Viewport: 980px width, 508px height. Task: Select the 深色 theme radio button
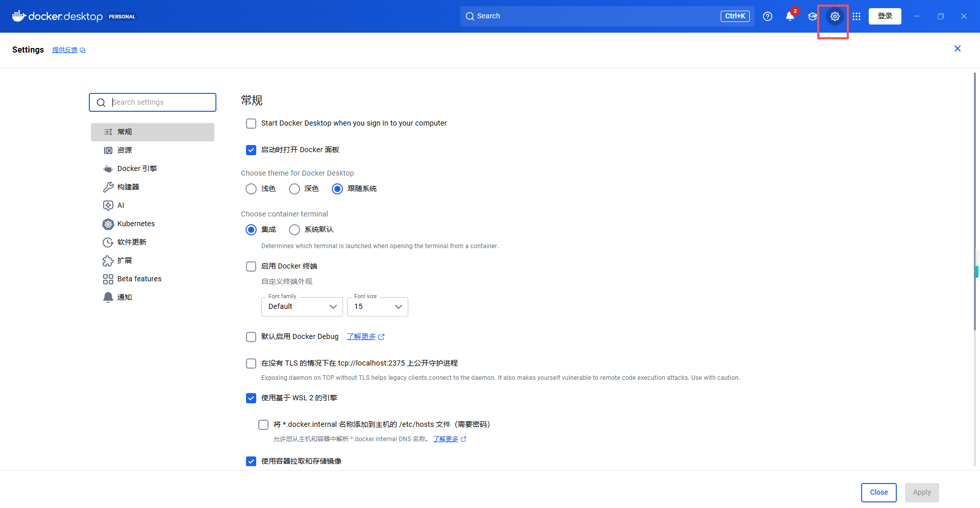coord(295,189)
